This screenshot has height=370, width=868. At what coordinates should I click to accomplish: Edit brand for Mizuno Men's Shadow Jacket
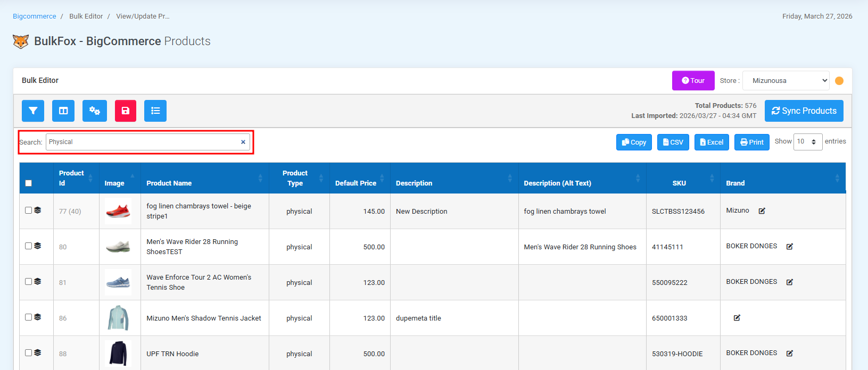(737, 318)
